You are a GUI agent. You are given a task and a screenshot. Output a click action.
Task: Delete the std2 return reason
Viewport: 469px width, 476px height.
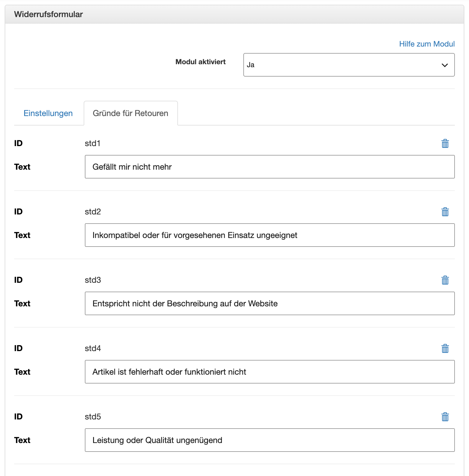[445, 212]
